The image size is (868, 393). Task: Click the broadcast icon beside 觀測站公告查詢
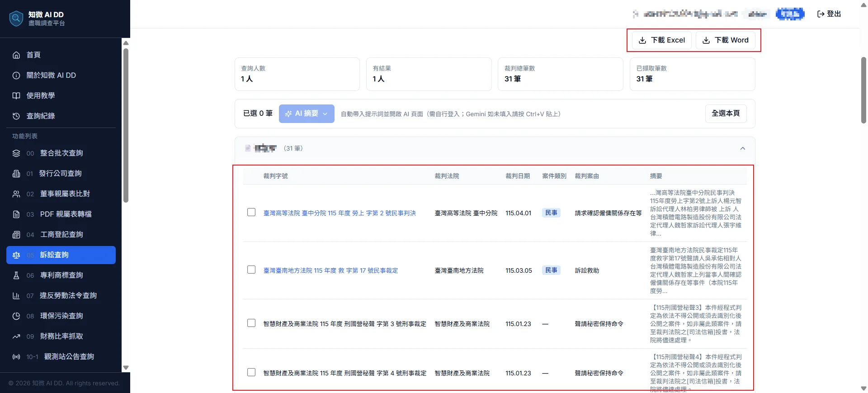[16, 357]
